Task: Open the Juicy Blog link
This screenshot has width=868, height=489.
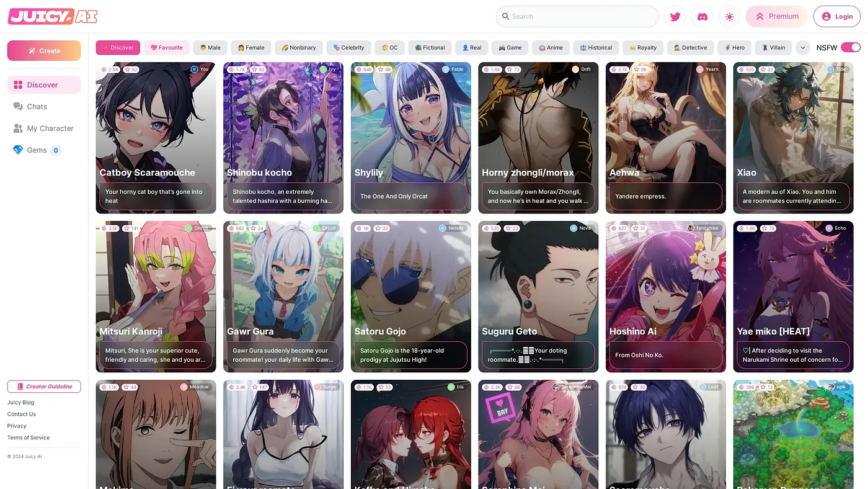Action: (20, 403)
